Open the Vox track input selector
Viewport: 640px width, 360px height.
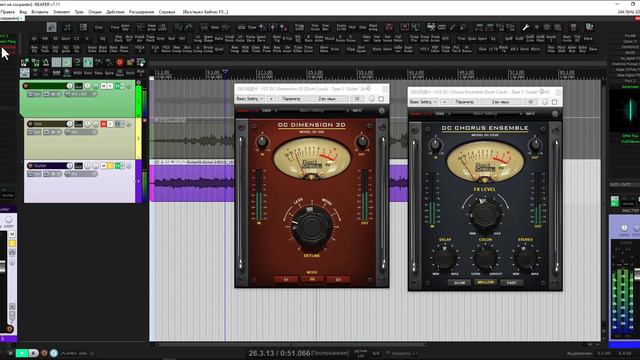click(81, 132)
